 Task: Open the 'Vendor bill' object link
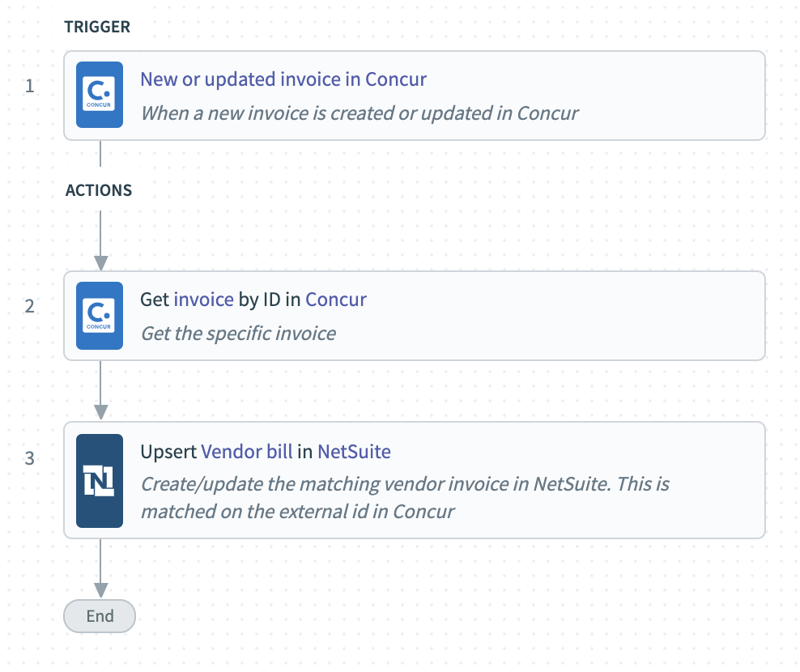[247, 452]
